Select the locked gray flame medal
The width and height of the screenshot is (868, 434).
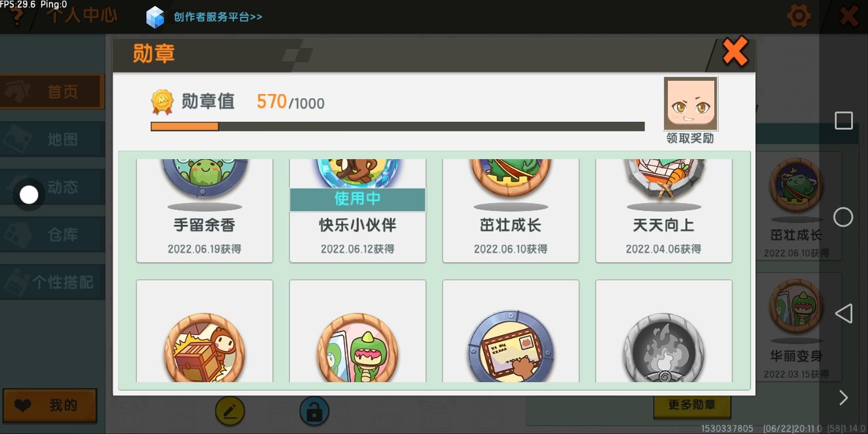(664, 331)
